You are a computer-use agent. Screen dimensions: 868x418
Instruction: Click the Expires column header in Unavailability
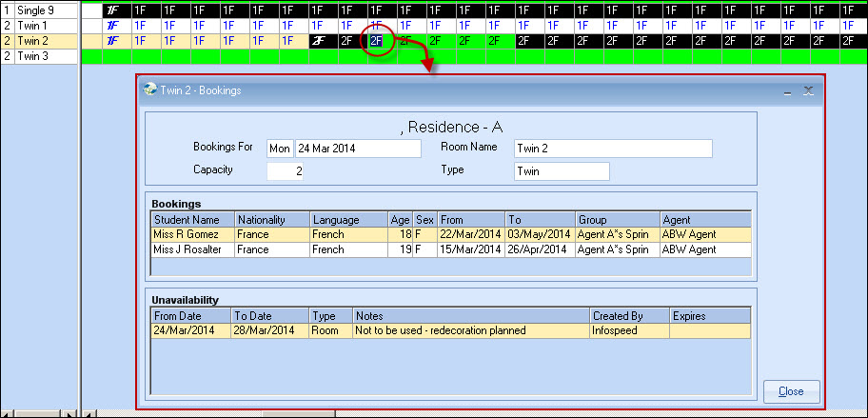tap(709, 315)
